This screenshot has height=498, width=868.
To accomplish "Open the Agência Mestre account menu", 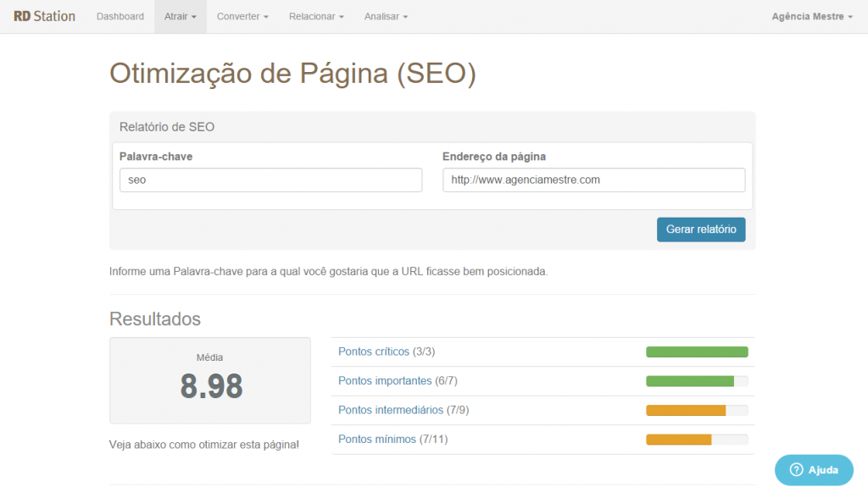I will [x=812, y=16].
